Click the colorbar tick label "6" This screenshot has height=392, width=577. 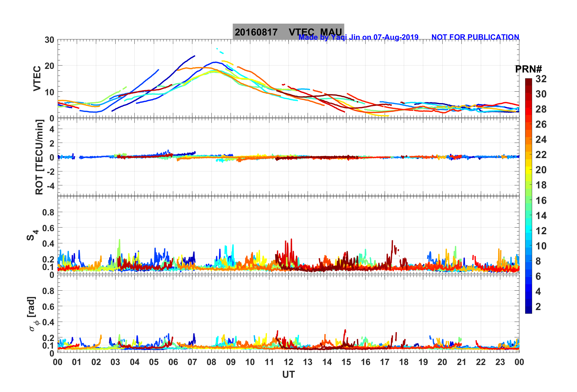click(538, 276)
